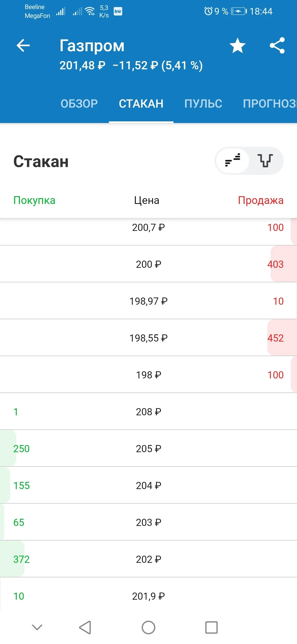Select sell volume 100 at 198 ₽
The height and width of the screenshot is (644, 297).
pos(275,375)
